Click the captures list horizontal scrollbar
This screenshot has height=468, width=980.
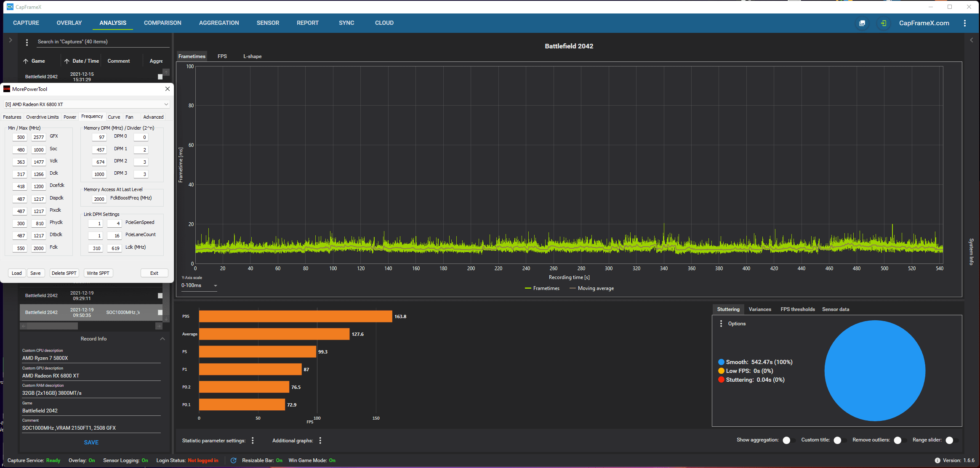pos(51,326)
